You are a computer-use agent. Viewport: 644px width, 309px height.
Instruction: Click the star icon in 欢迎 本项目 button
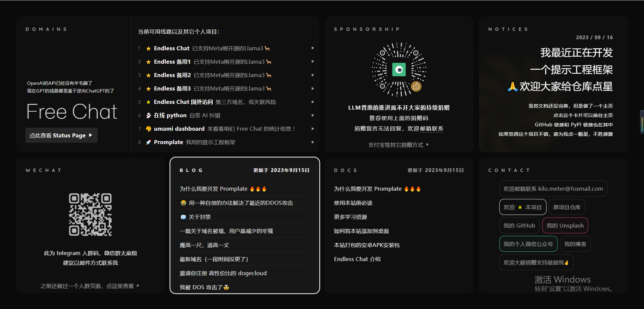coord(520,207)
